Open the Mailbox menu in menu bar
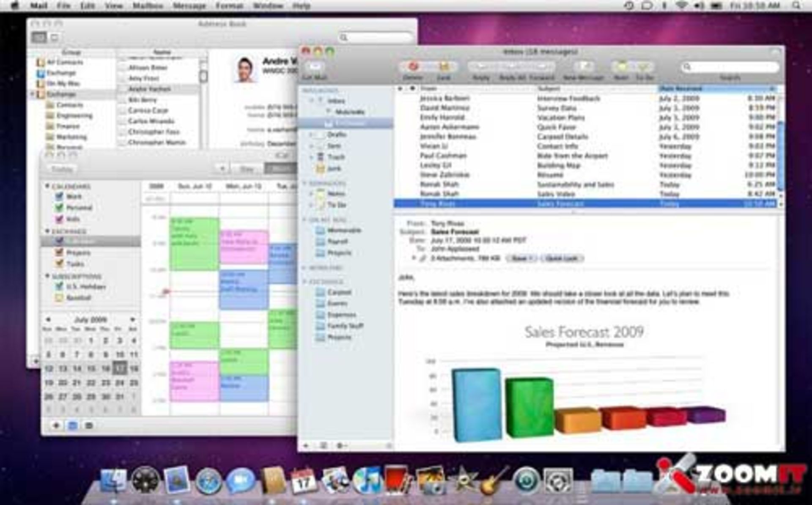Image resolution: width=812 pixels, height=505 pixels. point(148,6)
